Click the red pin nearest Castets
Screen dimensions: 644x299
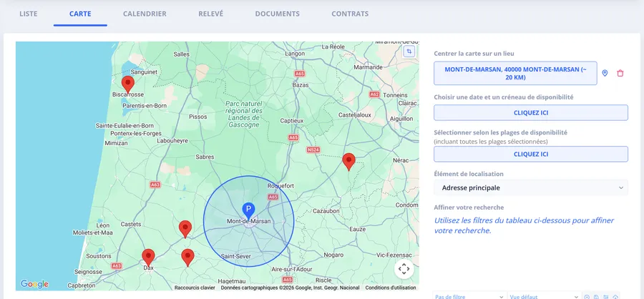185,229
